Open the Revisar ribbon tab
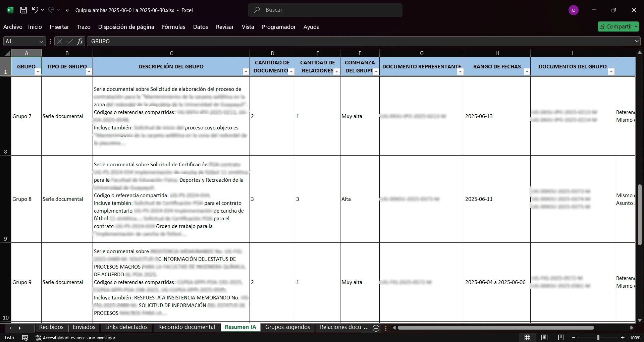This screenshot has width=644, height=342. [225, 27]
